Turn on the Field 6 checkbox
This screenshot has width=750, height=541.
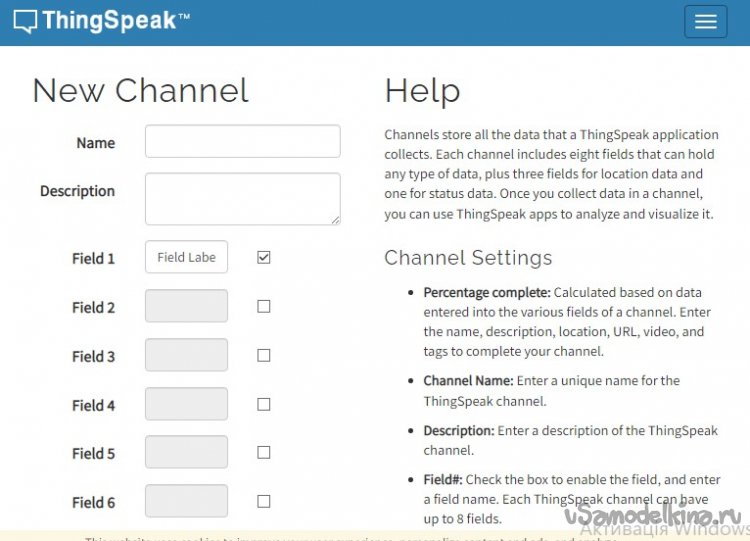pos(264,501)
